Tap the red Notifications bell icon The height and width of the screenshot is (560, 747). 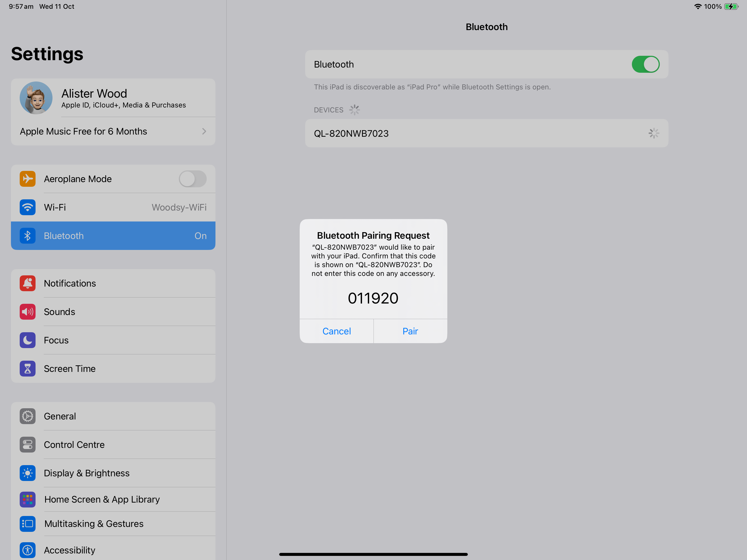[28, 283]
